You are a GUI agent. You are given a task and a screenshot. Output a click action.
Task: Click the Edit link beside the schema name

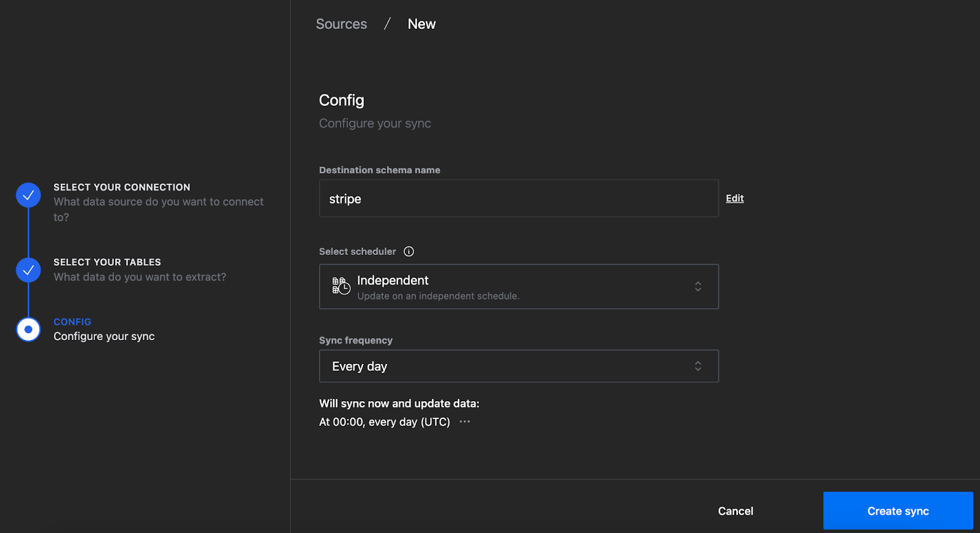point(734,198)
